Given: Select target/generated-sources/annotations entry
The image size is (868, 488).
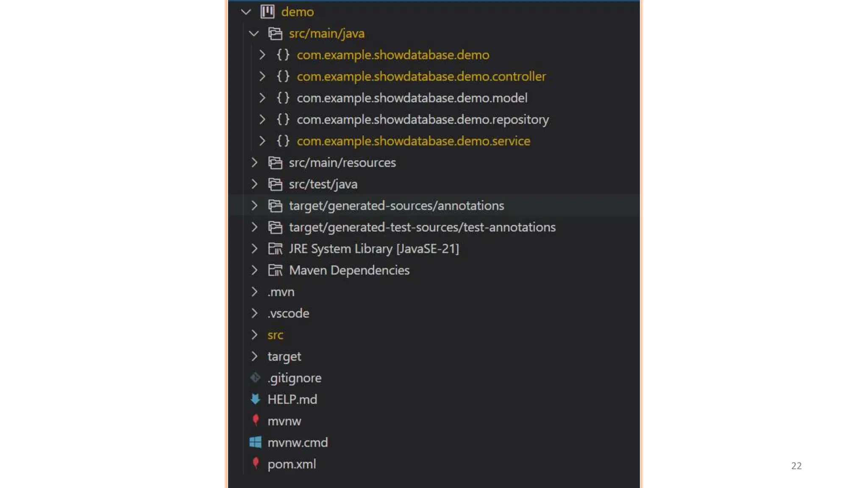Looking at the screenshot, I should pyautogui.click(x=396, y=205).
